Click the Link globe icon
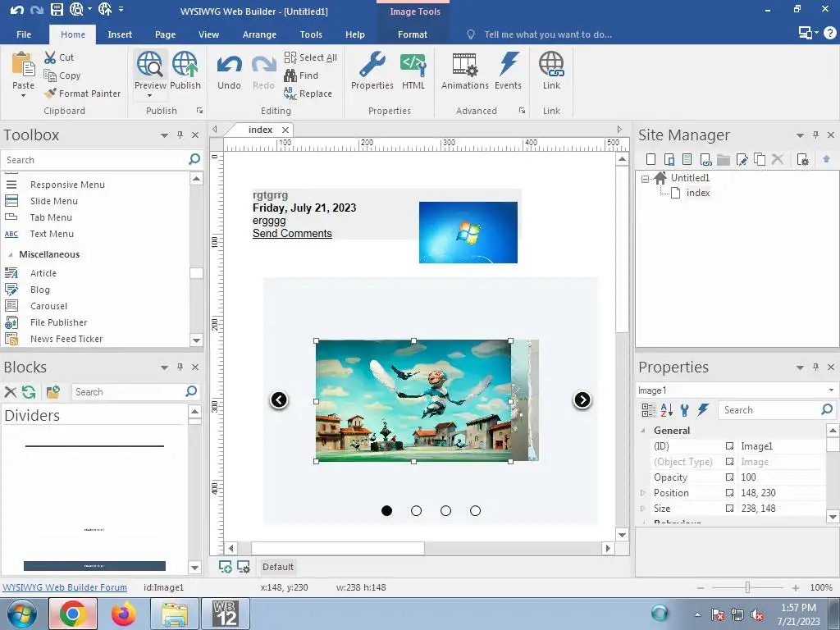 (x=551, y=64)
